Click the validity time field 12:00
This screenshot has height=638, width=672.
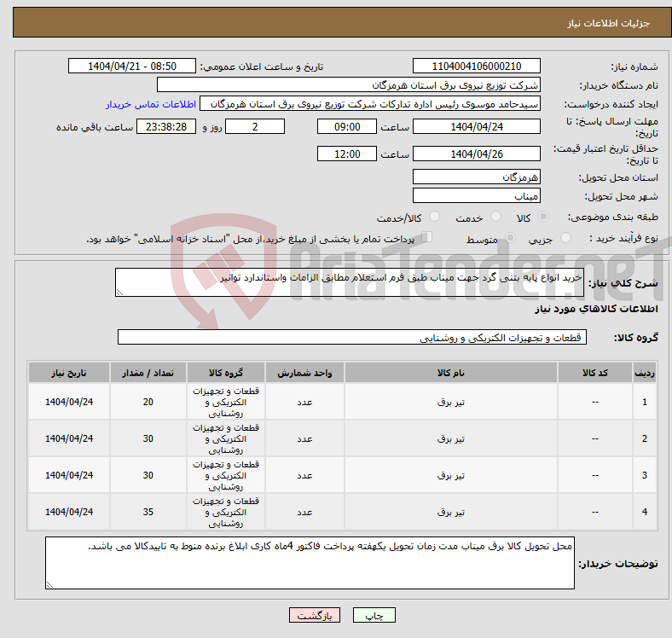pyautogui.click(x=347, y=154)
